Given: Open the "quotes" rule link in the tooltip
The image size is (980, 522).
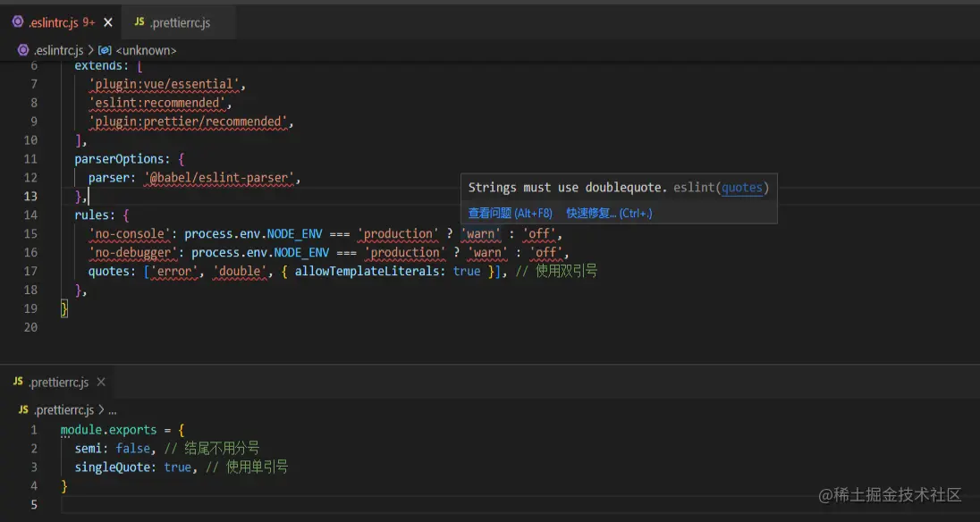Looking at the screenshot, I should (742, 188).
